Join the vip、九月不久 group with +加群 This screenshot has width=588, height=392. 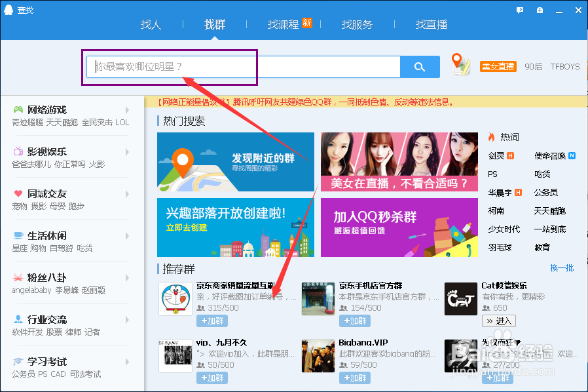click(x=212, y=378)
